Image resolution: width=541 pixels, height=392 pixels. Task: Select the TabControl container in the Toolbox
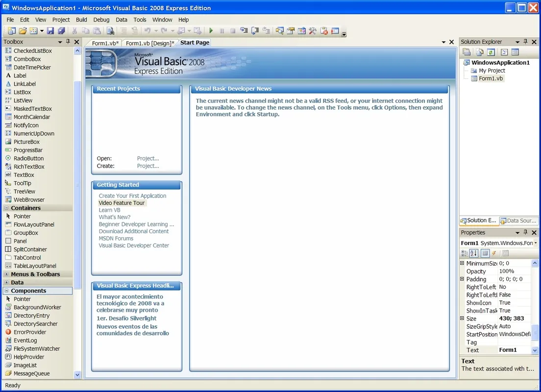coord(29,257)
